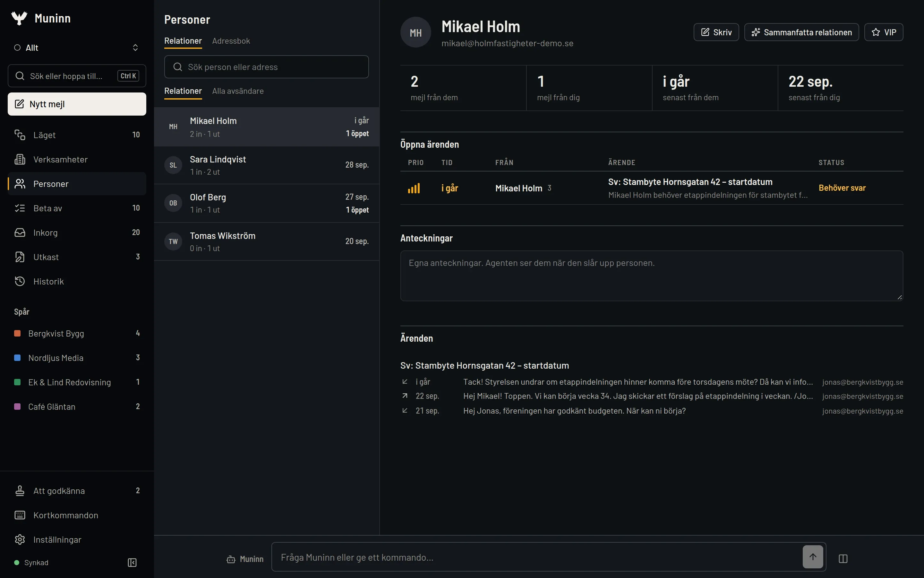The height and width of the screenshot is (578, 924).
Task: Switch to the Alla avsändare tab
Action: 238,91
